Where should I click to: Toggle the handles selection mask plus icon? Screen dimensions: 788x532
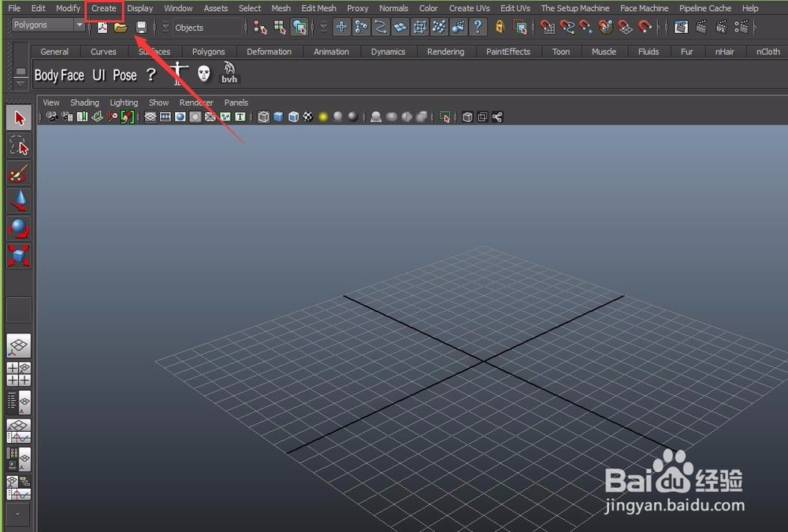click(x=342, y=27)
